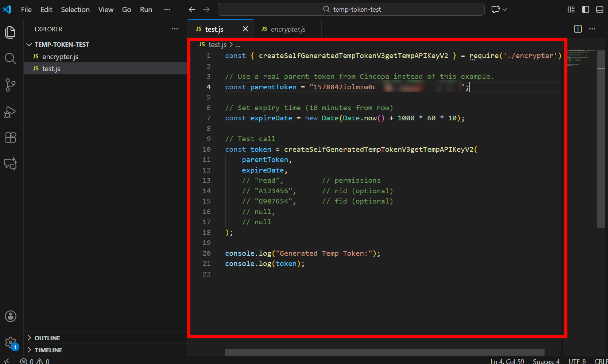Click the Split Editor Right icon
The image size is (608, 364).
pos(578,29)
